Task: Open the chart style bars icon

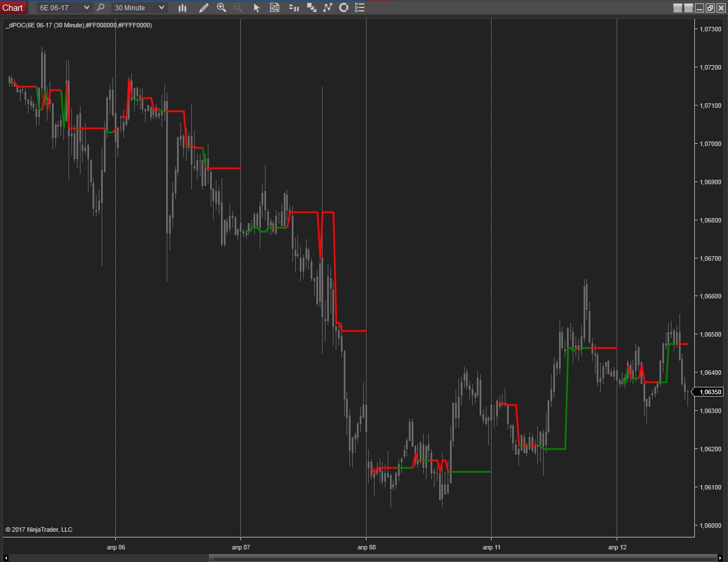Action: coord(182,8)
